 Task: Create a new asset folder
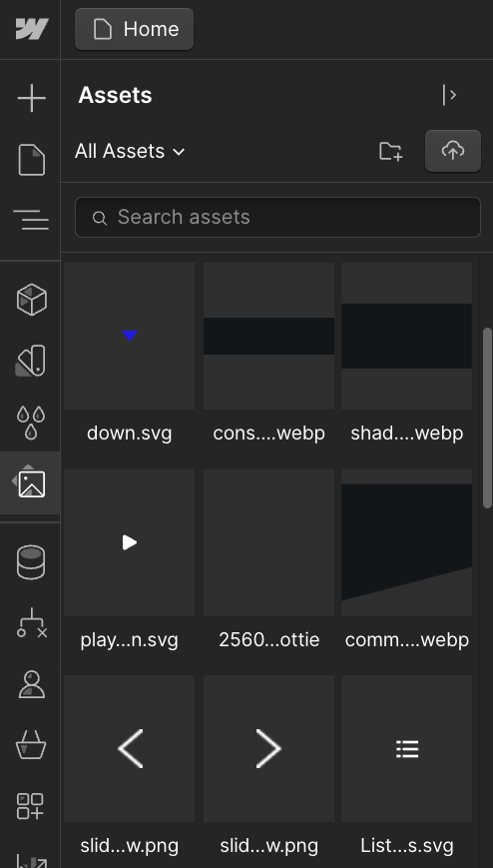click(390, 151)
